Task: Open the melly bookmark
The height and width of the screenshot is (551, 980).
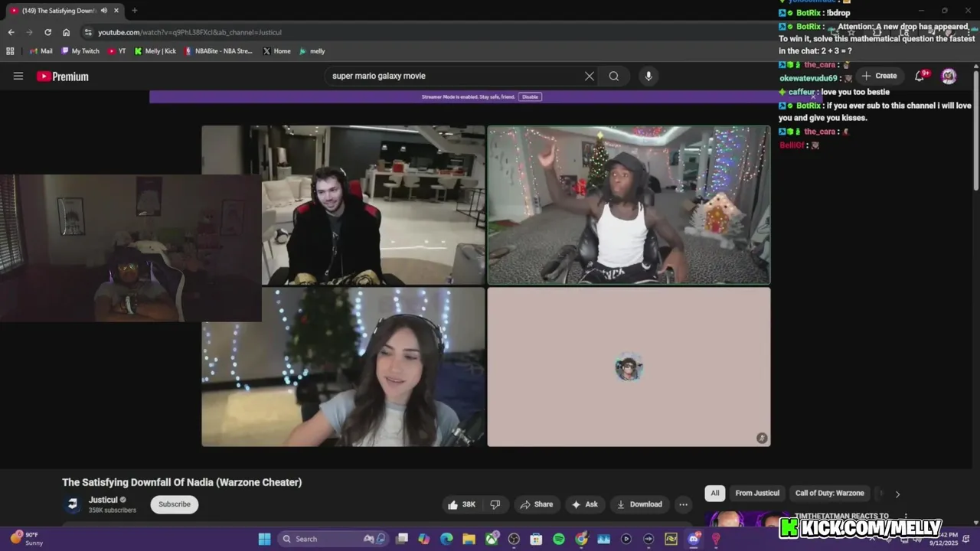Action: tap(312, 51)
